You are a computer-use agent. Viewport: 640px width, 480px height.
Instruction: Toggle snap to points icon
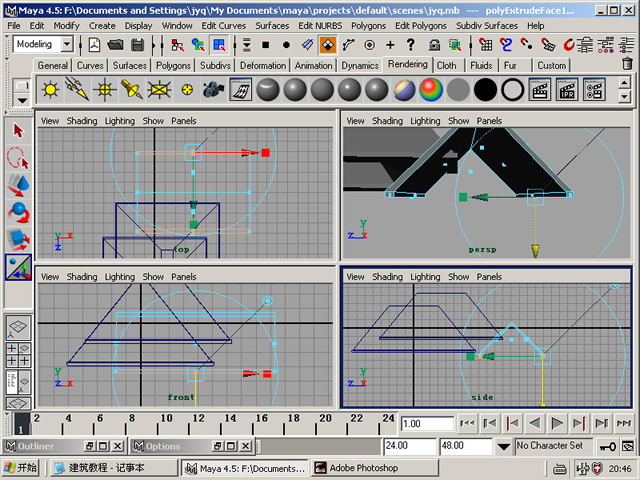coord(527,44)
